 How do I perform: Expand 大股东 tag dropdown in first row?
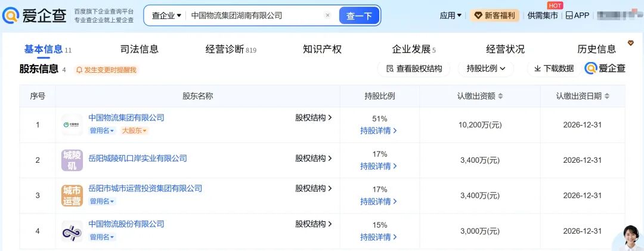[x=134, y=131]
